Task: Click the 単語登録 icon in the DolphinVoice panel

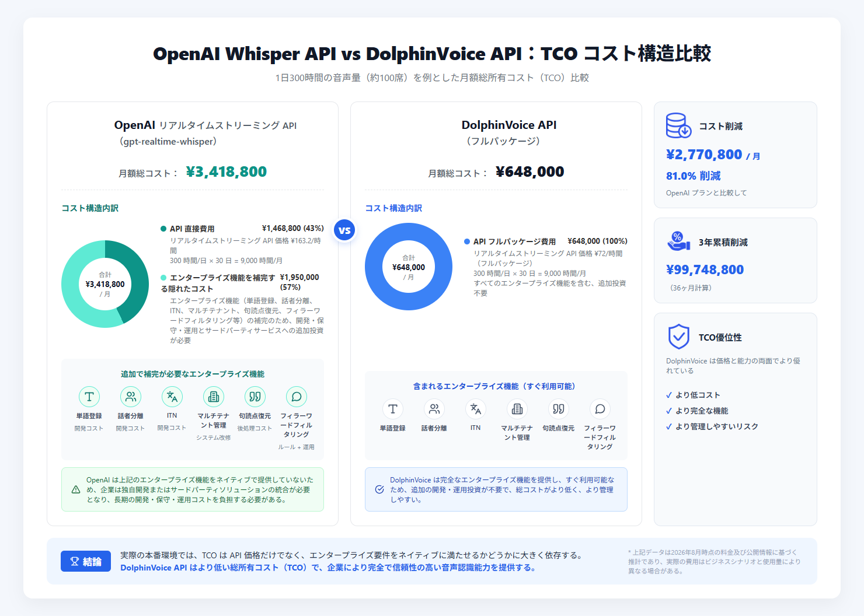Action: point(393,409)
